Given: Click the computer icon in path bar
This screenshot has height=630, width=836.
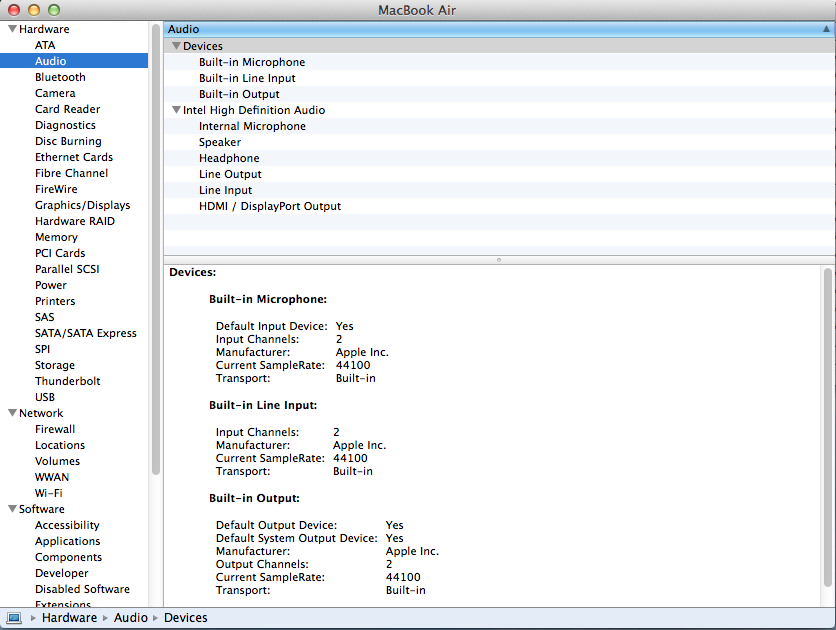Looking at the screenshot, I should [x=15, y=618].
